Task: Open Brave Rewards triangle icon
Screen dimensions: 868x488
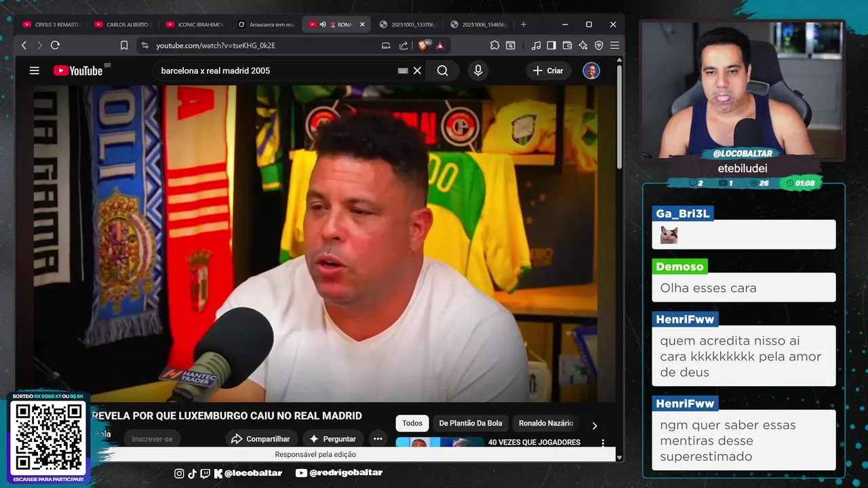Action: coord(440,45)
